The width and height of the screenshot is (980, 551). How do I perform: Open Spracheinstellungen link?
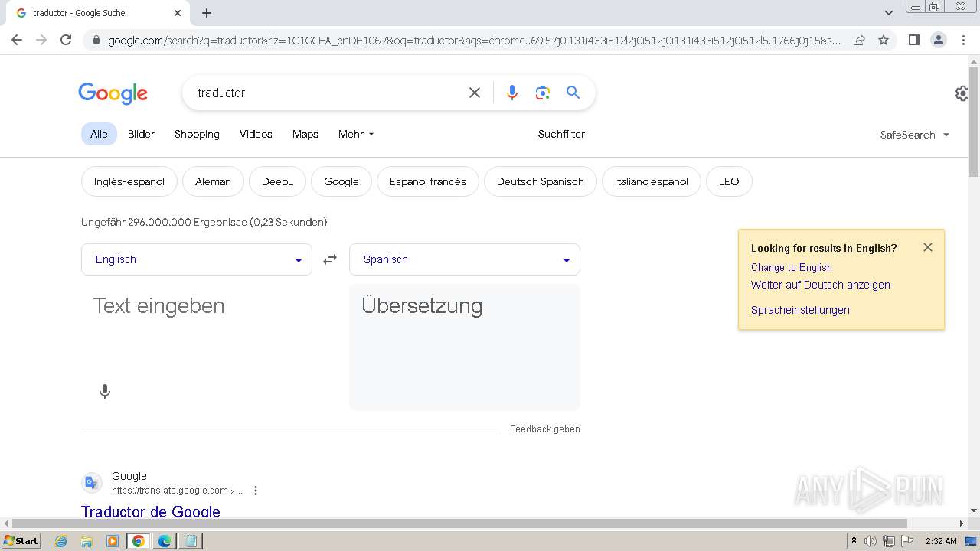click(800, 310)
